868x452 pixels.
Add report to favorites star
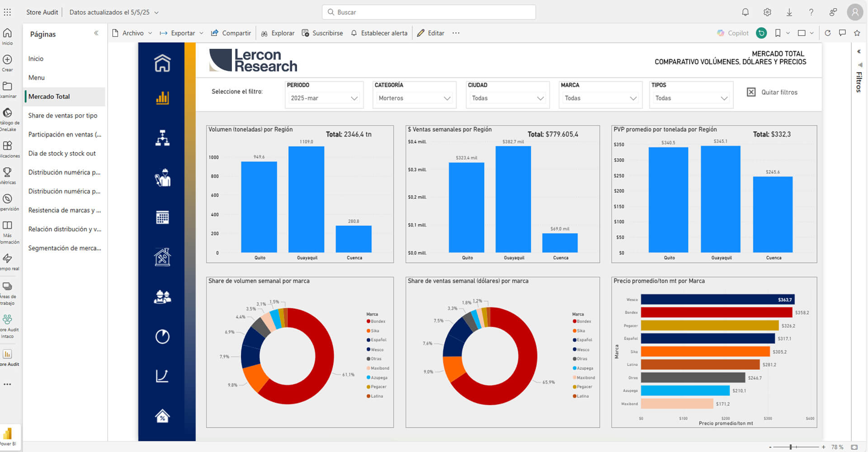(x=857, y=33)
